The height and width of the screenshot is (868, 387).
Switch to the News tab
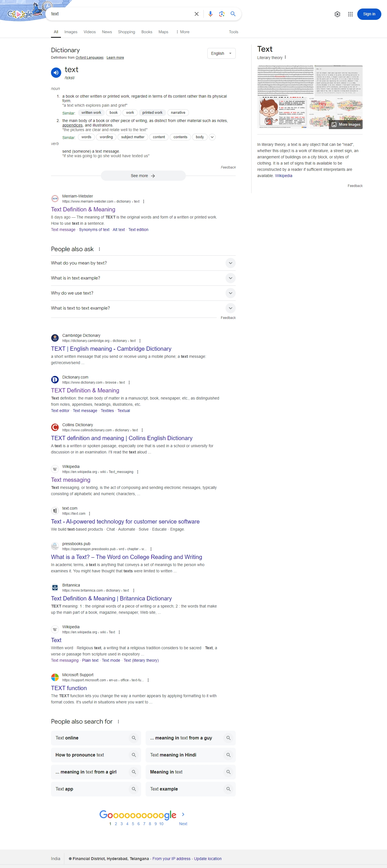click(107, 32)
